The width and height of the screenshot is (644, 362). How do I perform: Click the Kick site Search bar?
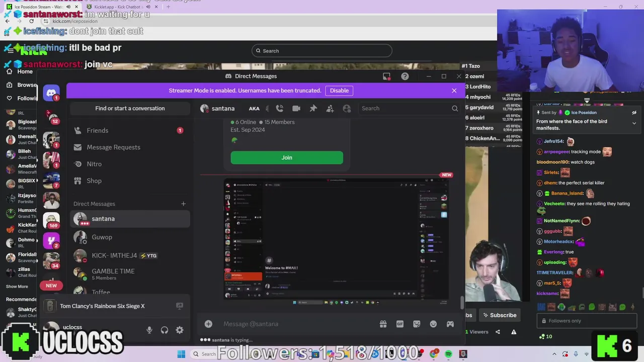tap(322, 51)
